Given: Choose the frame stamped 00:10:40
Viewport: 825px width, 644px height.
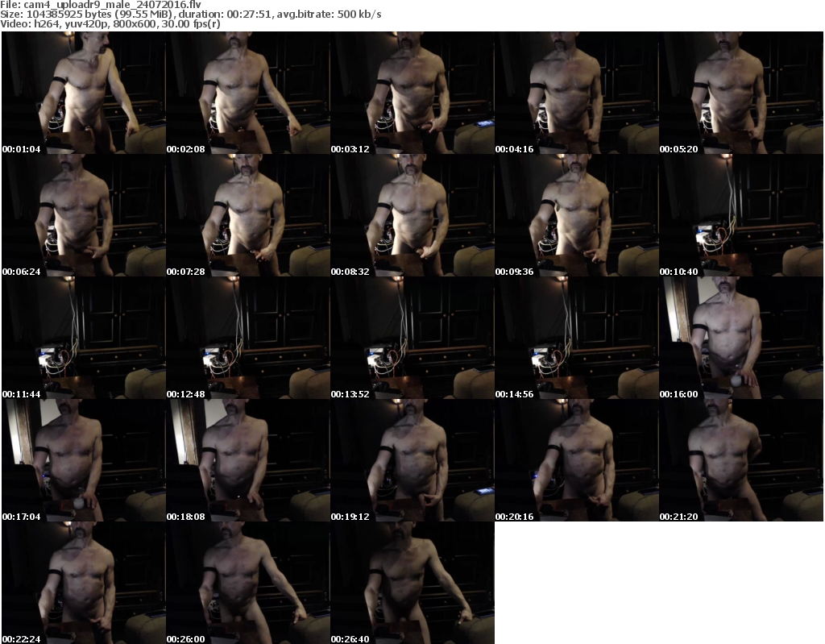Looking at the screenshot, I should [741, 215].
